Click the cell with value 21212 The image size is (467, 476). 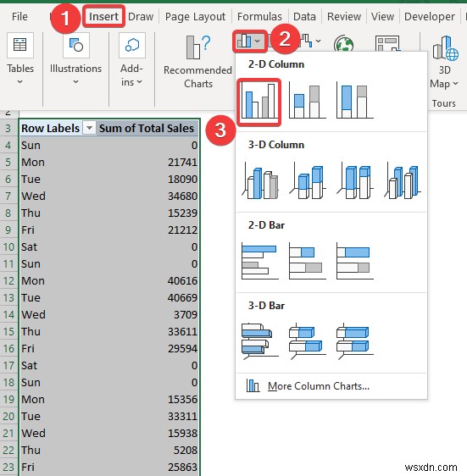147,230
